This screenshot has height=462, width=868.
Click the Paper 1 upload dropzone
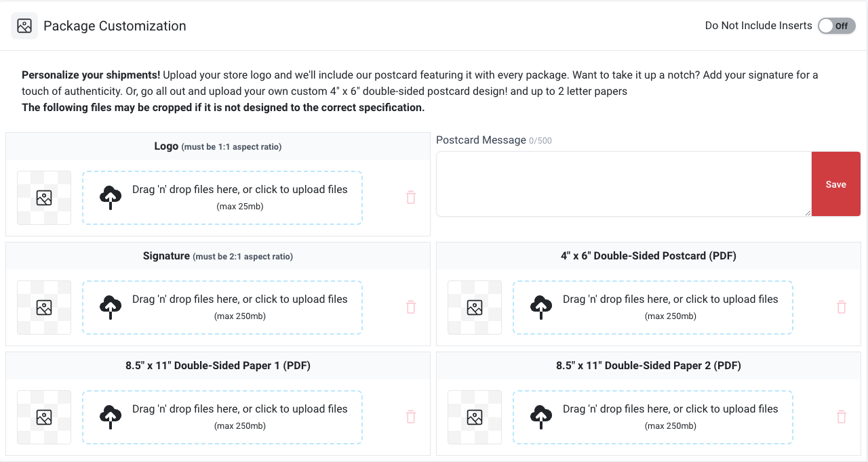[222, 417]
